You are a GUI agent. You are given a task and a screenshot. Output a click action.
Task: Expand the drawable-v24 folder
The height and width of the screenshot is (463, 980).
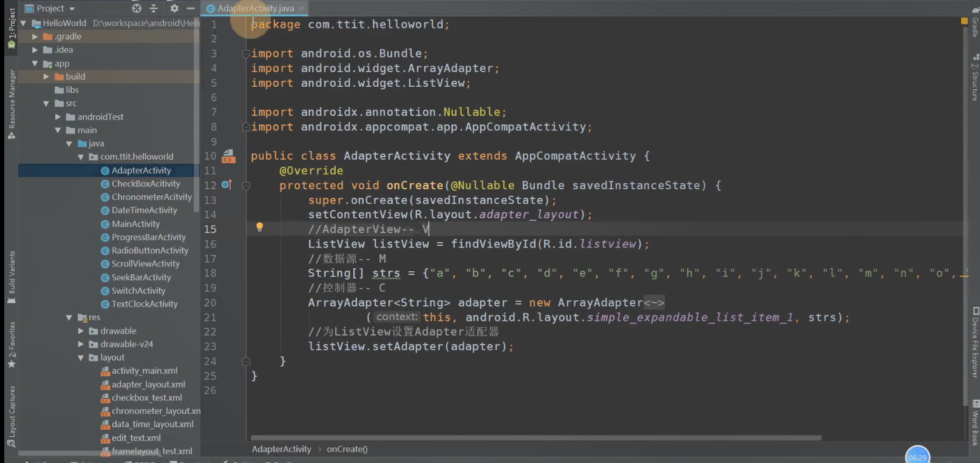coord(81,344)
